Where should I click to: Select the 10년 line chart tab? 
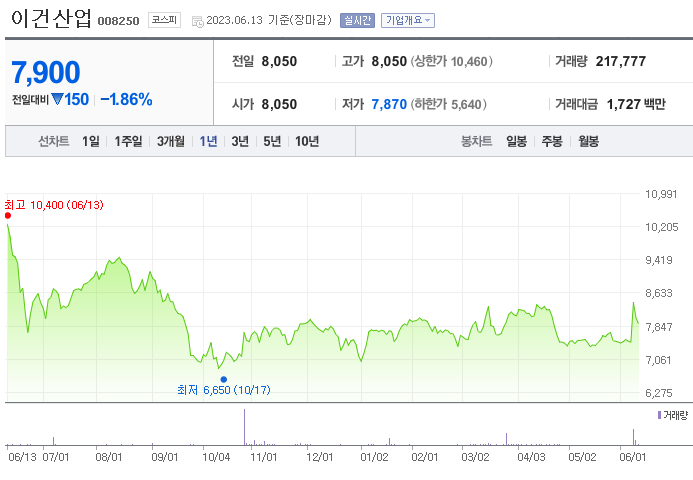pyautogui.click(x=307, y=141)
